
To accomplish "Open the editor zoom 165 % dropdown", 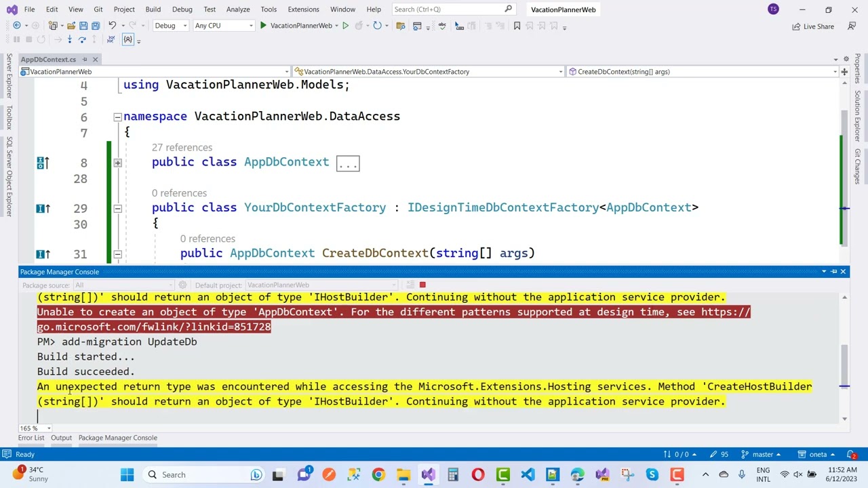I will 35,428.
